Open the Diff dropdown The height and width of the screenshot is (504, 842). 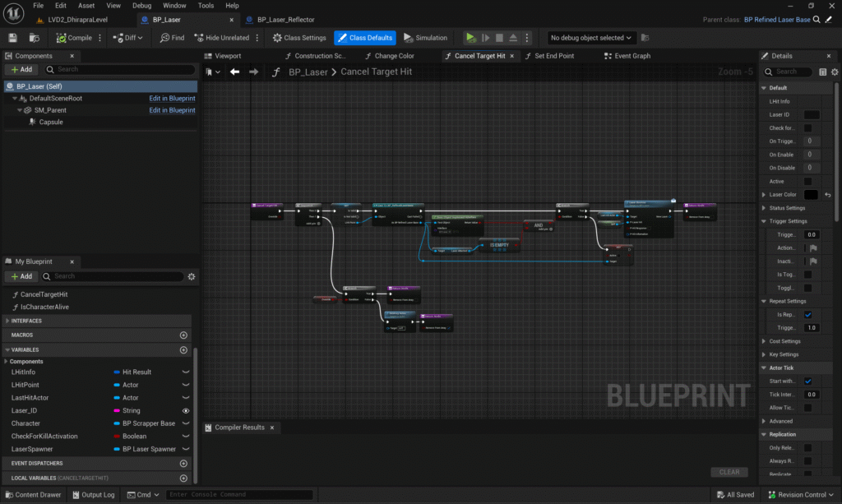(x=127, y=38)
